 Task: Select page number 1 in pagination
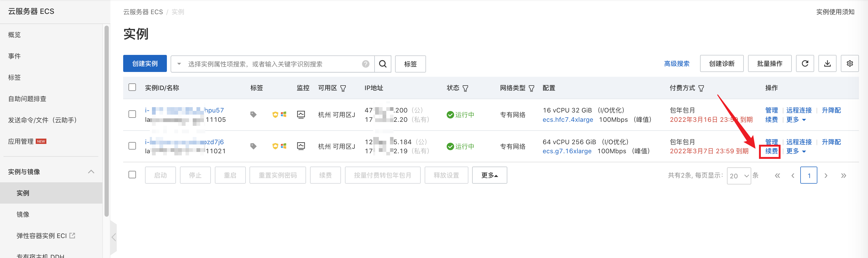pos(809,175)
